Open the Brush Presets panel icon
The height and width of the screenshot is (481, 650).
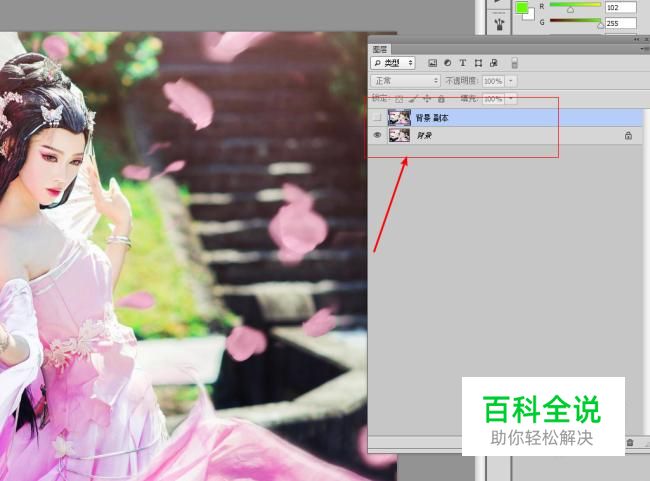tap(499, 23)
